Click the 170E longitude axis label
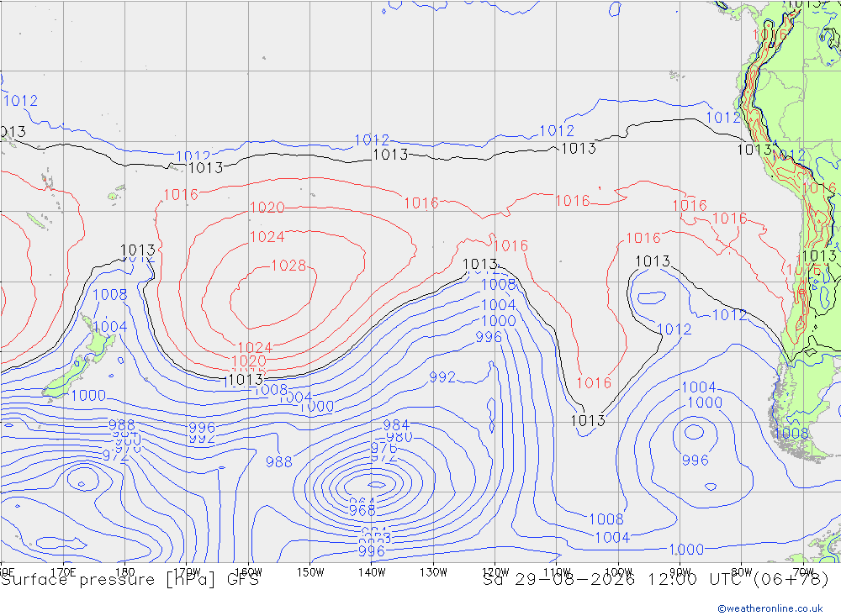Screen dimensions: 841x616 coord(63,572)
